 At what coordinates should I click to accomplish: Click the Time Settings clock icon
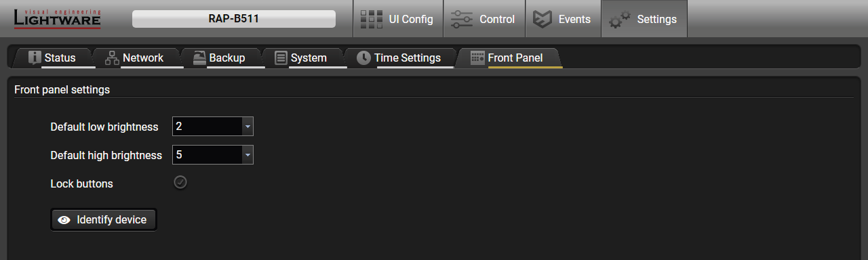(x=364, y=58)
